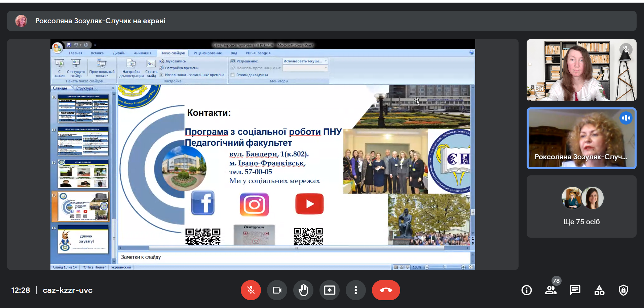
Task: Select the slide 14 'Дякую за увагу' thumbnail
Action: tap(83, 239)
